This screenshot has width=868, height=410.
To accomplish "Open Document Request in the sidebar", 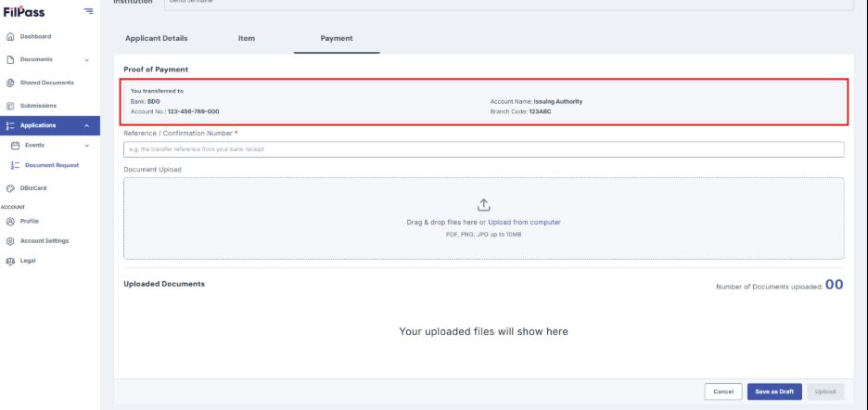I will [x=52, y=165].
